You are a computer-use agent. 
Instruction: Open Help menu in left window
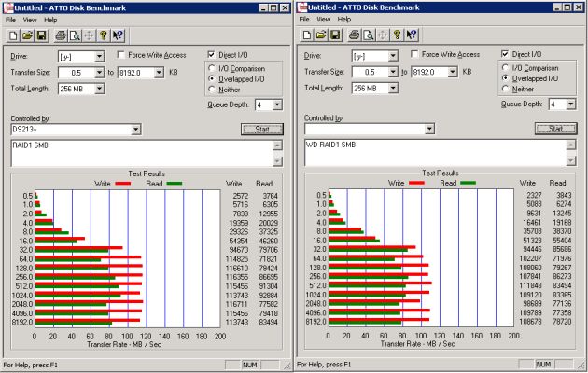[x=50, y=20]
